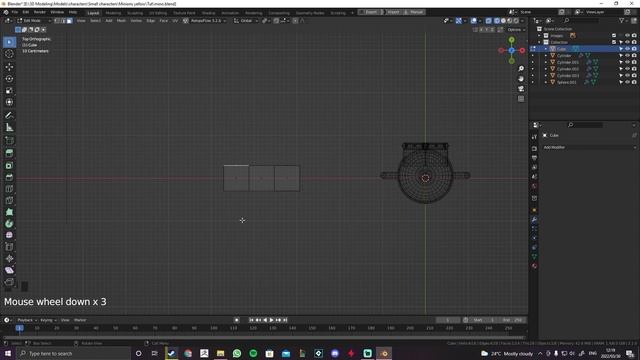Select the Measure tool
Screen dimensions: 640x360
[x=9, y=128]
